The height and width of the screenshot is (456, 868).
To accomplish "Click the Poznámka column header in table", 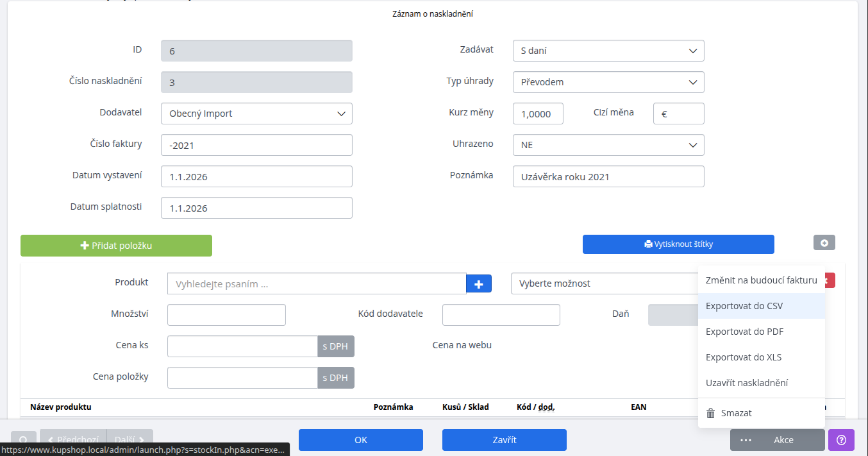I will point(394,407).
